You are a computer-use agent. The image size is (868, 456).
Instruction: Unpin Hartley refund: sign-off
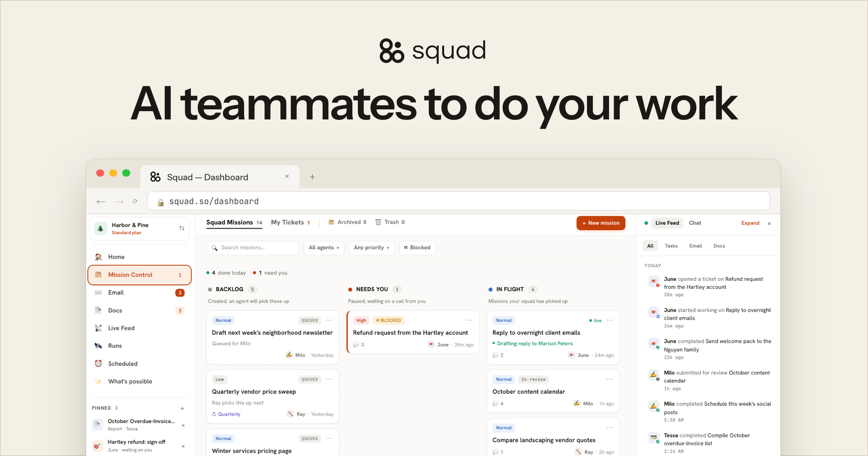click(x=183, y=446)
